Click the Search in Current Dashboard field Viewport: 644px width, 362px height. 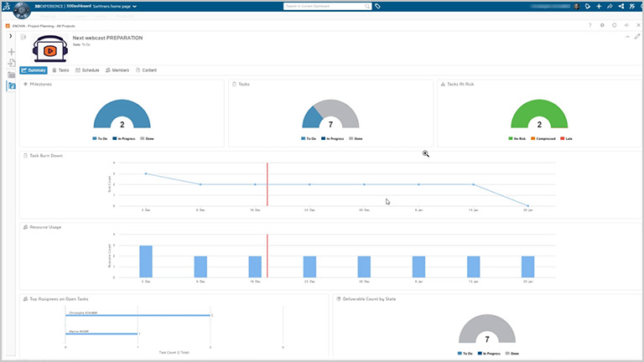point(325,6)
